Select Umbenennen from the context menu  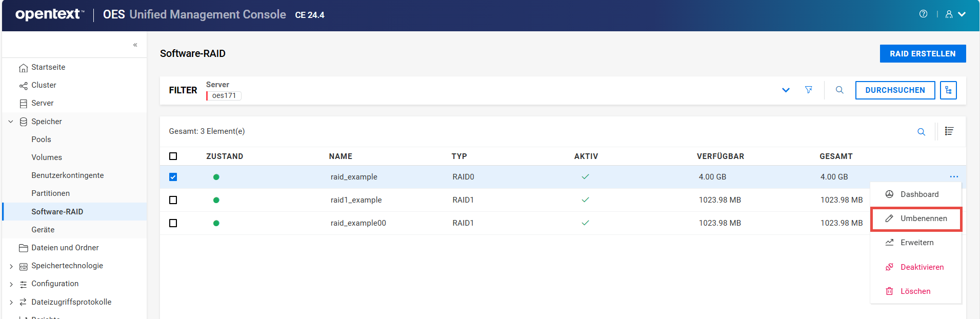[916, 218]
